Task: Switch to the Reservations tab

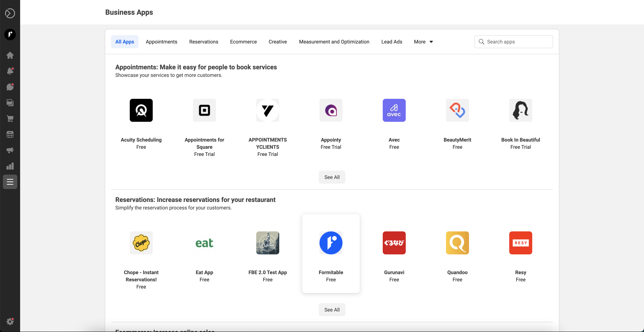Action: coord(204,42)
